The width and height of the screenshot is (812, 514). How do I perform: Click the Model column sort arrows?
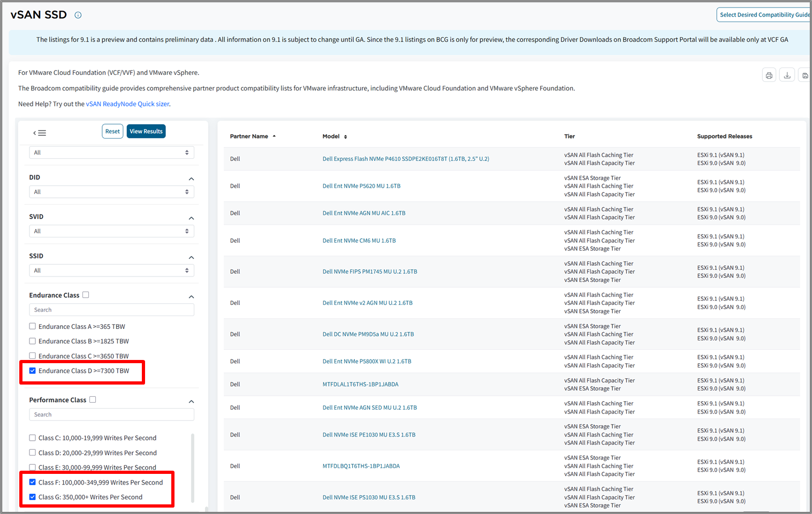345,137
